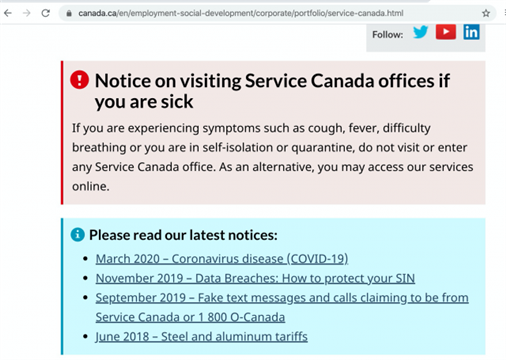The height and width of the screenshot is (360, 506).
Task: Click the 'Notice on visiting Service Canada offices' heading
Action: tap(272, 91)
